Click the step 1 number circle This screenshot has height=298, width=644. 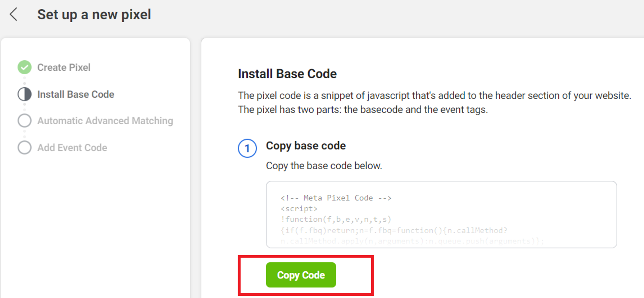(x=247, y=148)
